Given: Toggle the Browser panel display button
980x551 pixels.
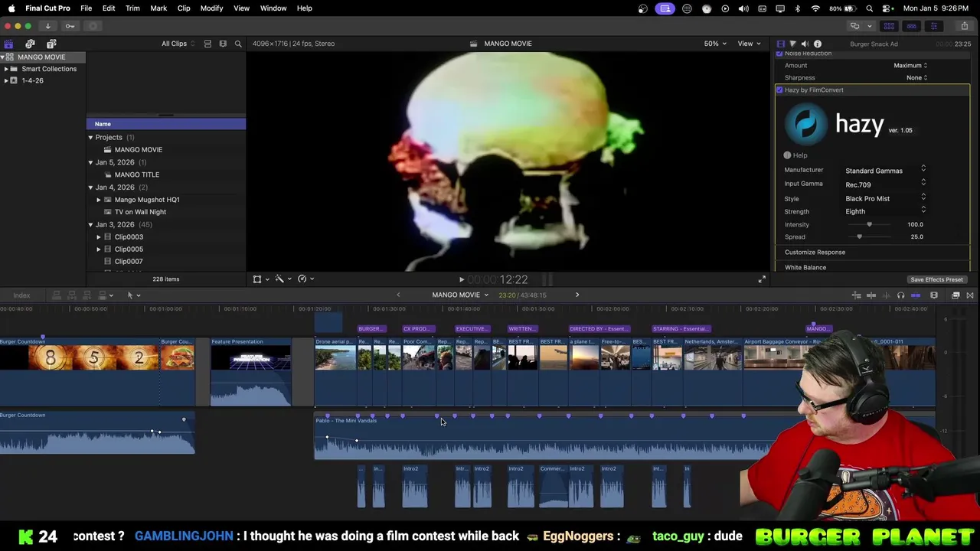Looking at the screenshot, I should (889, 26).
